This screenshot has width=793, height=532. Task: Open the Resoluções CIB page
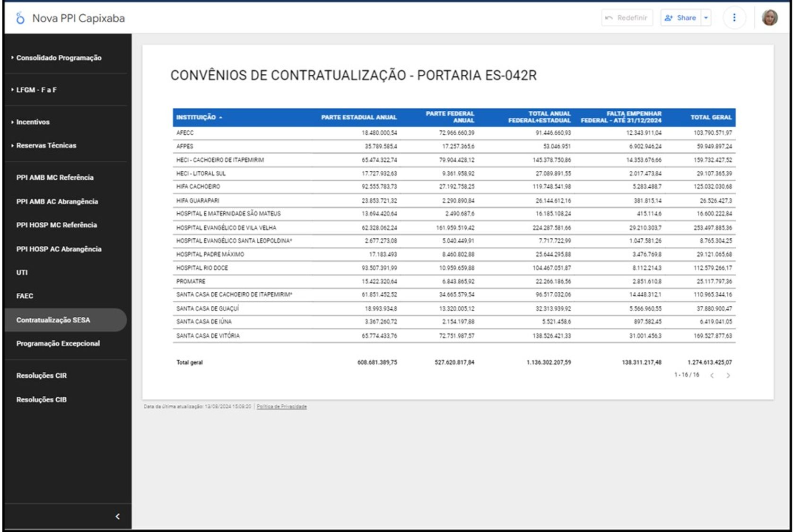coord(42,400)
